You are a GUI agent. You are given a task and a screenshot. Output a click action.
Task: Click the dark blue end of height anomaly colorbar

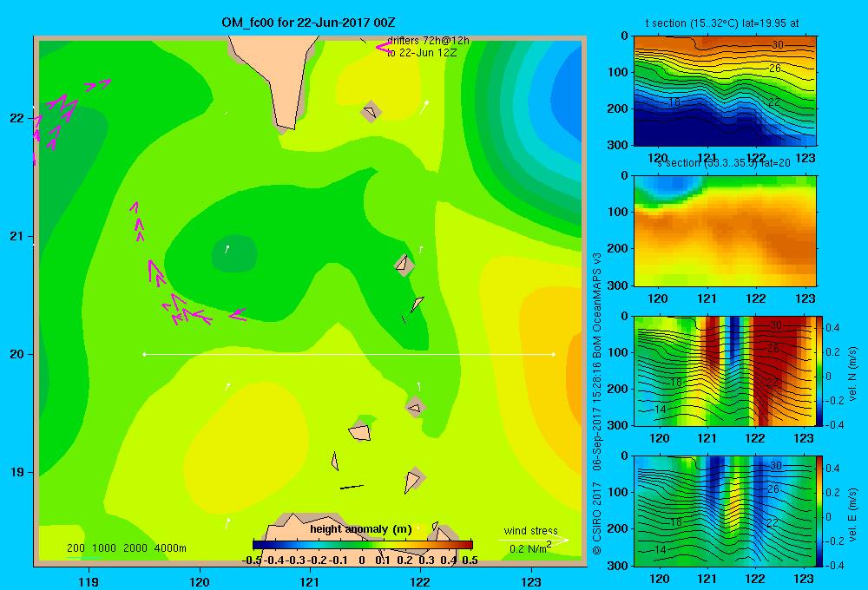click(258, 545)
